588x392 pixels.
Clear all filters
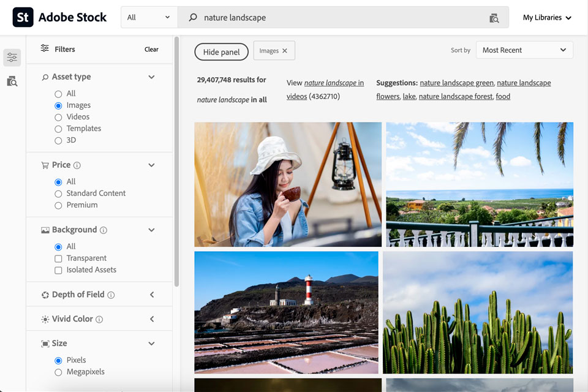151,49
